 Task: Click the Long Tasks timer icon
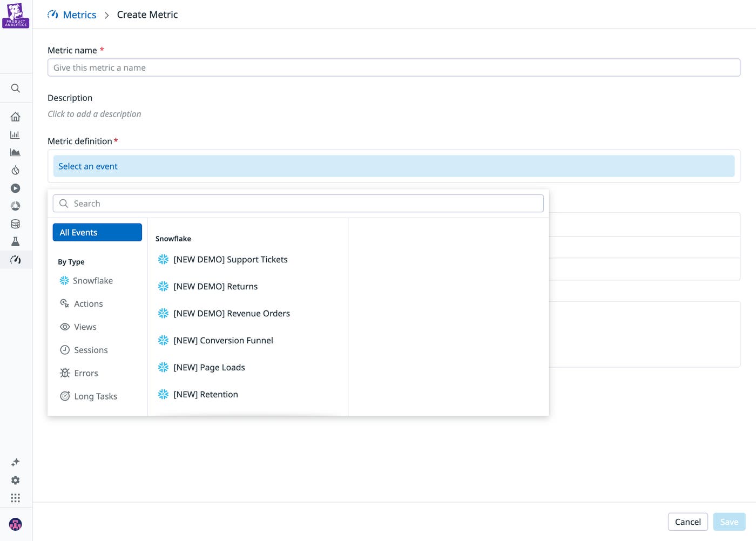point(65,396)
